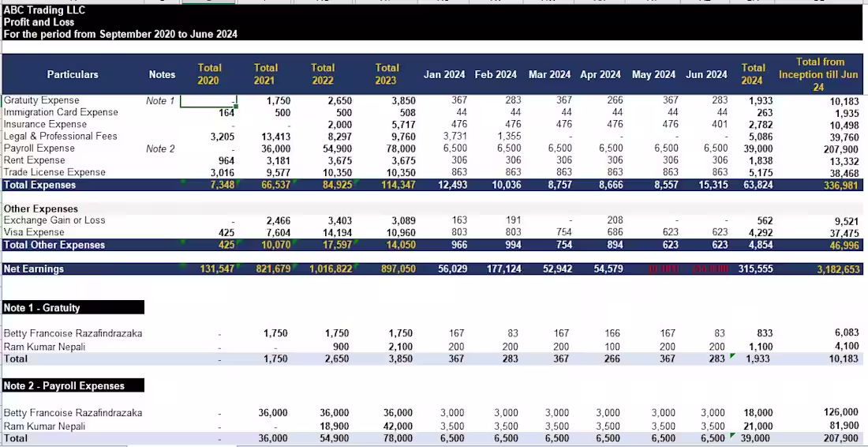Click the 9,521 exchange gain or loss total
Screen dimensions: 868x447
(x=847, y=222)
